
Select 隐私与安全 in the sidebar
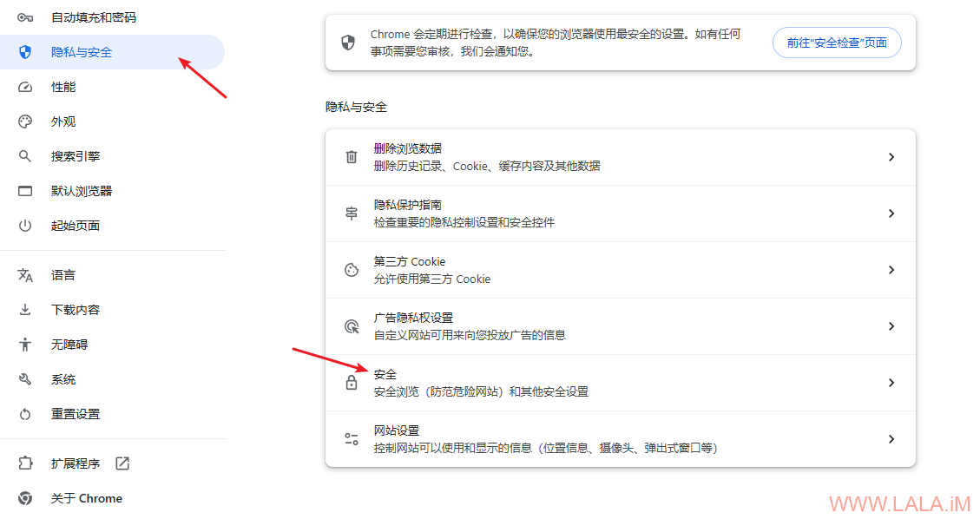(113, 52)
